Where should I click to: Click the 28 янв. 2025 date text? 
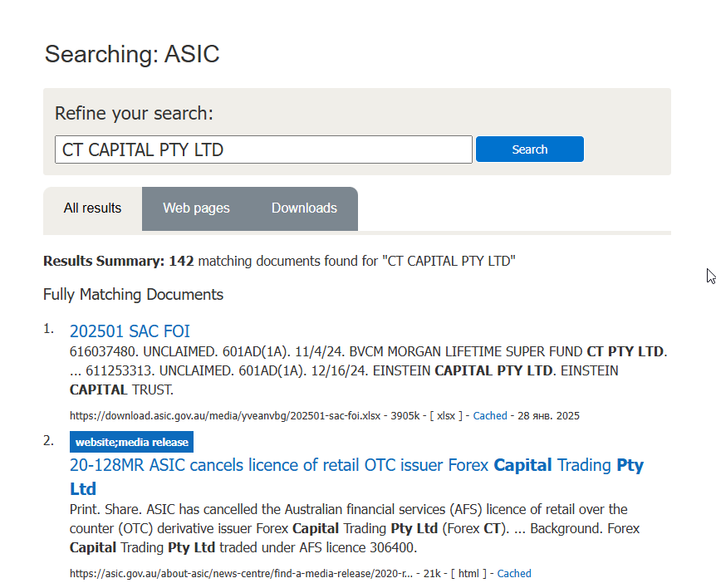pos(548,416)
